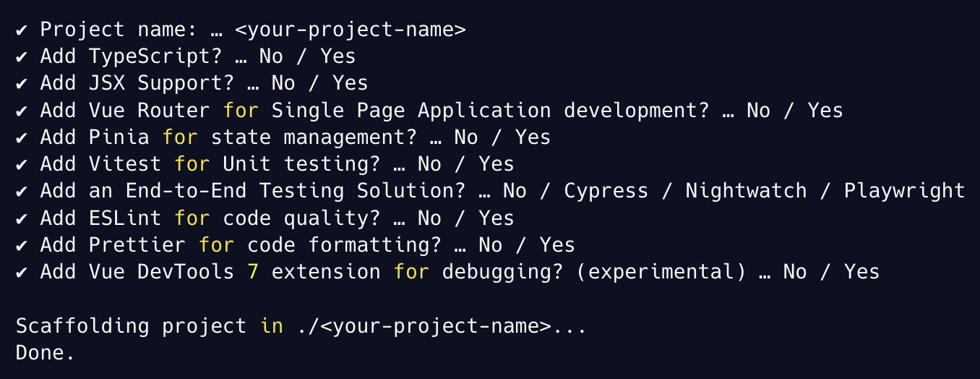Screen dimensions: 980x379
Task: Click the checkmark on the Vue DevTools line
Action: [x=22, y=272]
